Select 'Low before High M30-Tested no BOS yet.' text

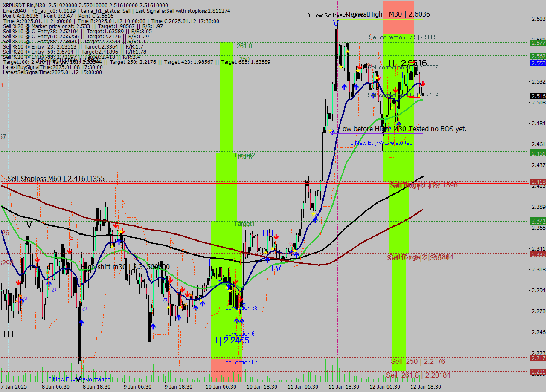tap(403, 129)
